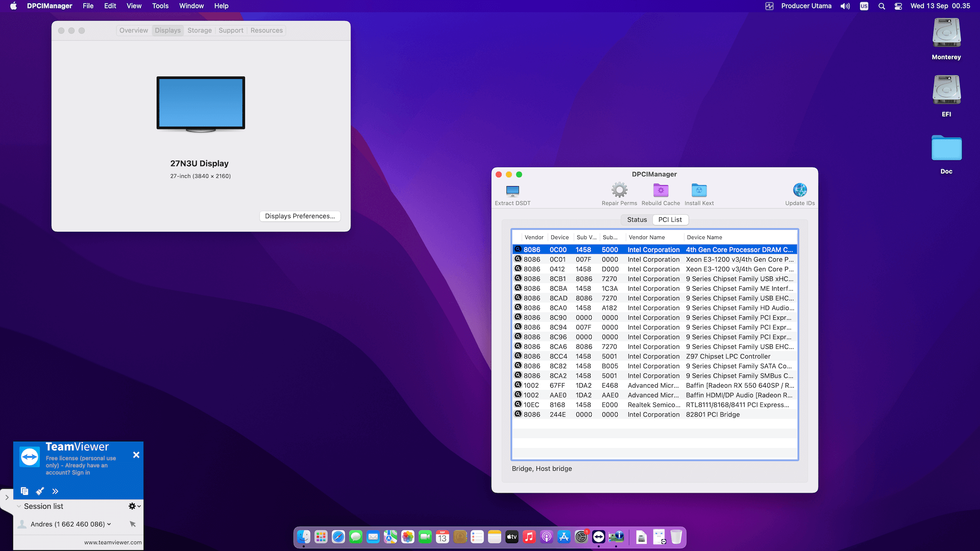980x551 pixels.
Task: Click the Repair Perms gear icon
Action: tap(619, 190)
